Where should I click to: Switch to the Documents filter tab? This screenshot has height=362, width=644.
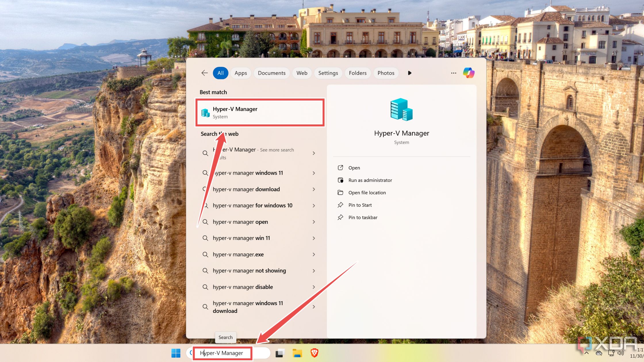tap(272, 73)
